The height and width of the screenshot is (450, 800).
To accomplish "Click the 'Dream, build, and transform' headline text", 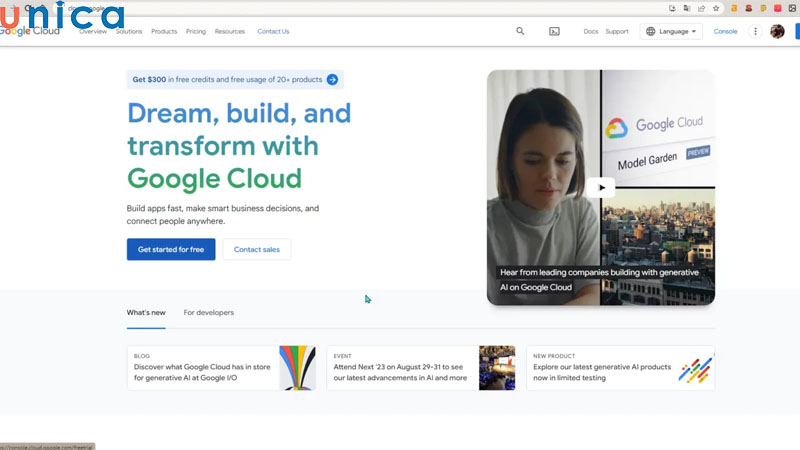I will point(239,145).
